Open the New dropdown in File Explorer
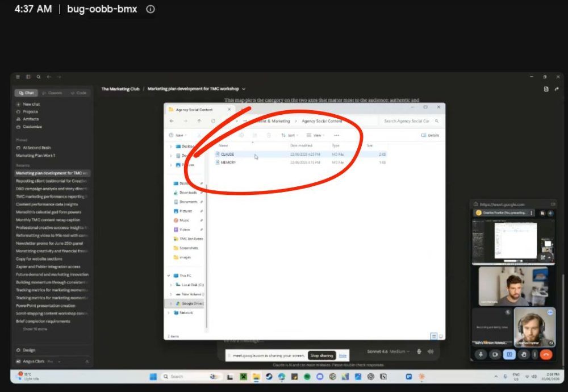Image resolution: width=568 pixels, height=392 pixels. point(177,135)
